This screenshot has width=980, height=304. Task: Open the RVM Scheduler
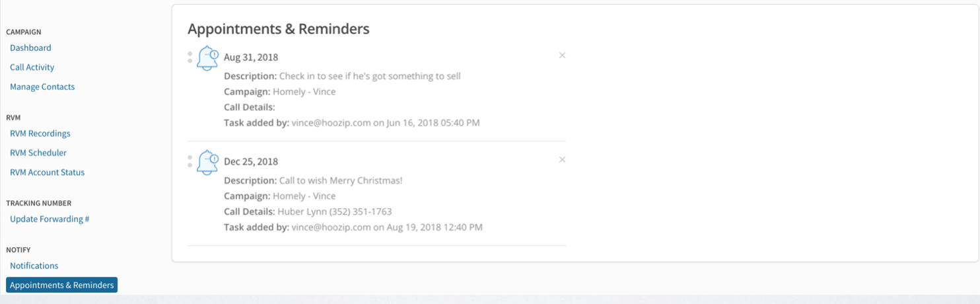(x=38, y=153)
